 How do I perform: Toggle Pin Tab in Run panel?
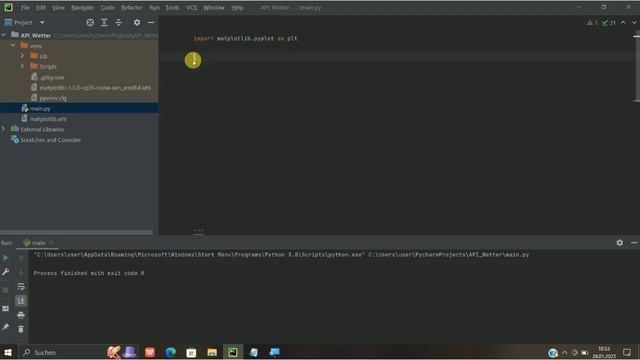pos(5,327)
